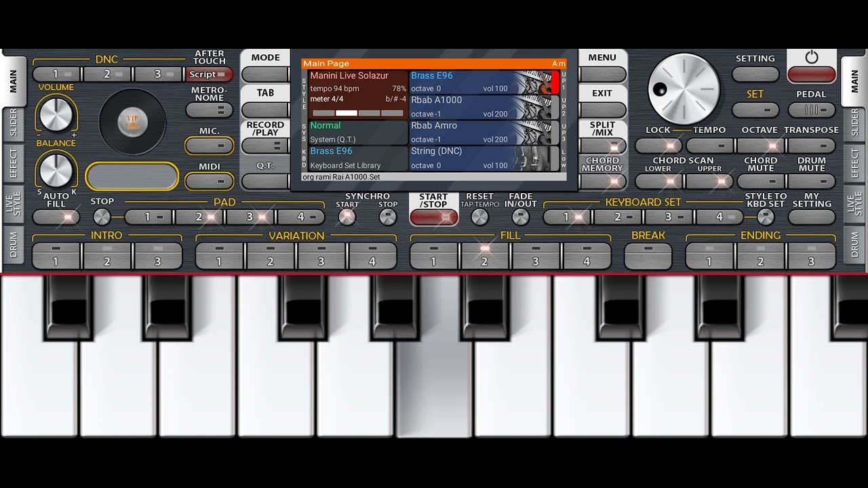
Task: Enable Chord Mute
Action: 761,181
